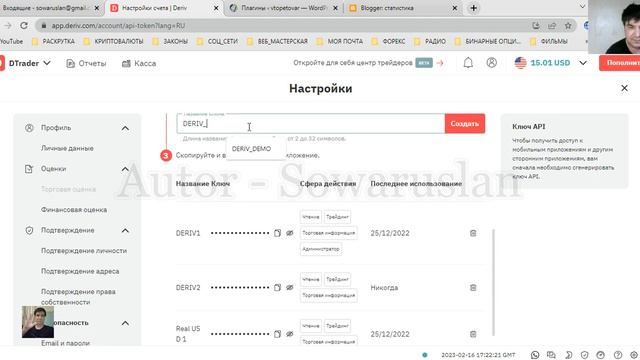Copy the DERIV1 token
The width and height of the screenshot is (640, 360).
pyautogui.click(x=277, y=233)
